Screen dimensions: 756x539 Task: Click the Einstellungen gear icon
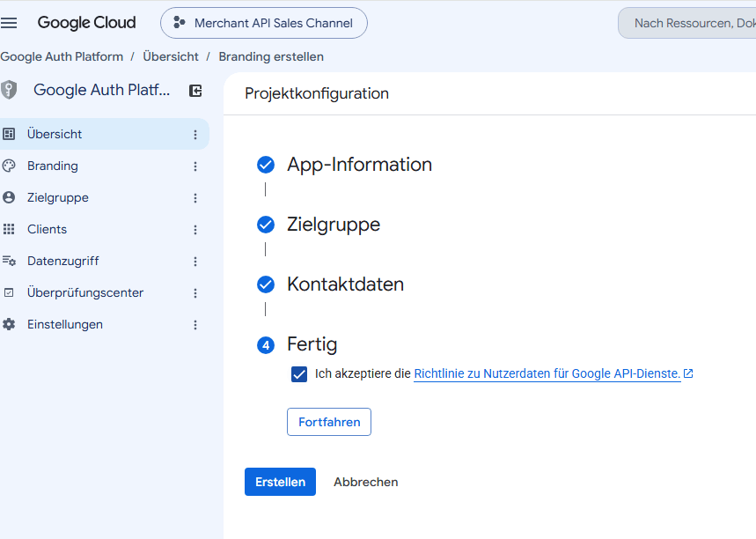pyautogui.click(x=9, y=324)
